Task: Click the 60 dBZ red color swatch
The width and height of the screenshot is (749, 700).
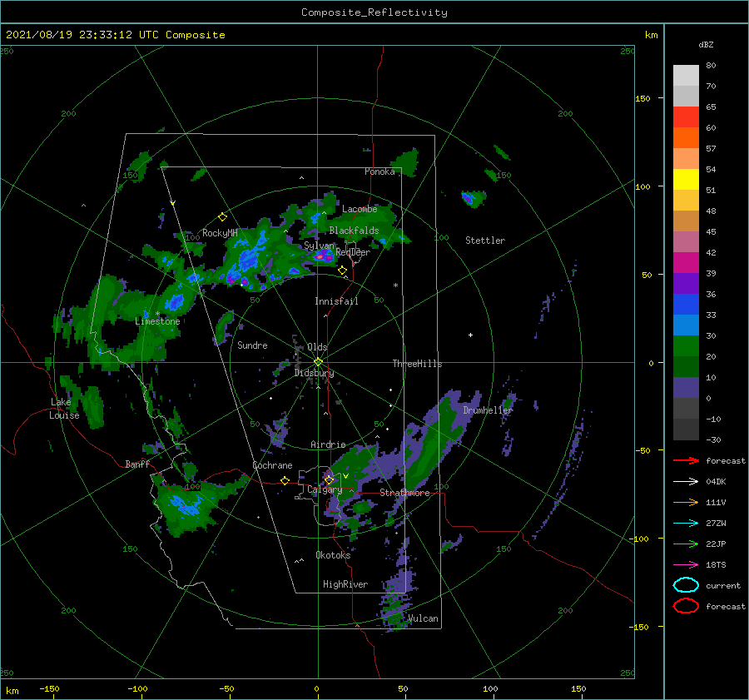Action: [686, 117]
